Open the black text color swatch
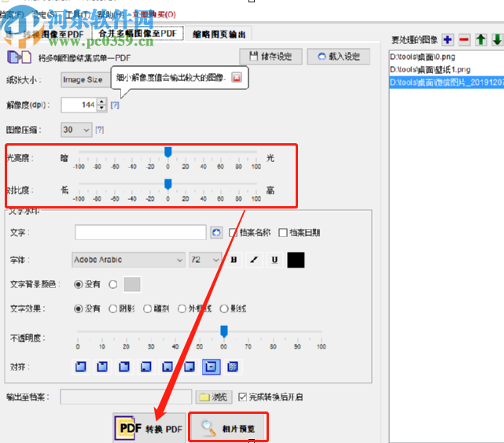The width and height of the screenshot is (504, 443). [296, 260]
